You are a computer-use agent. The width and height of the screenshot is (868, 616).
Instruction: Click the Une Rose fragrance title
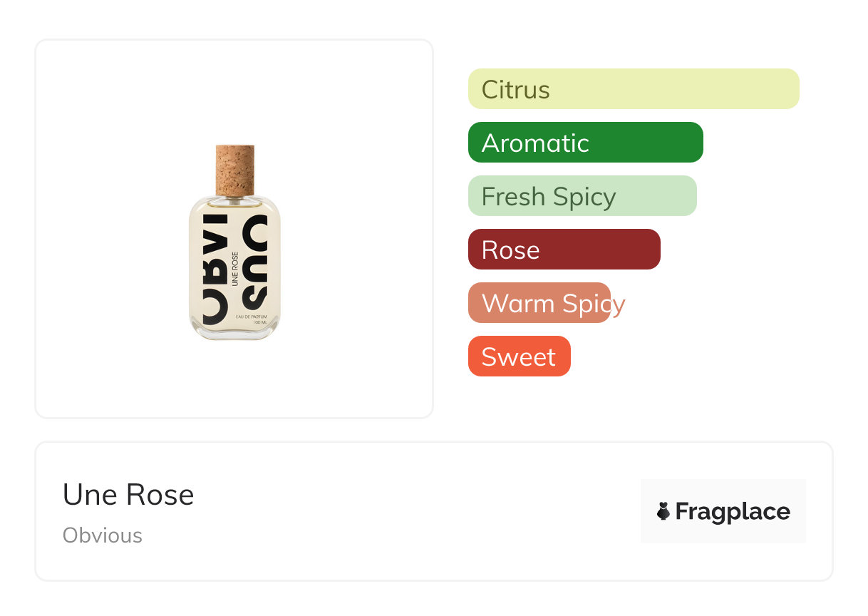pyautogui.click(x=128, y=495)
